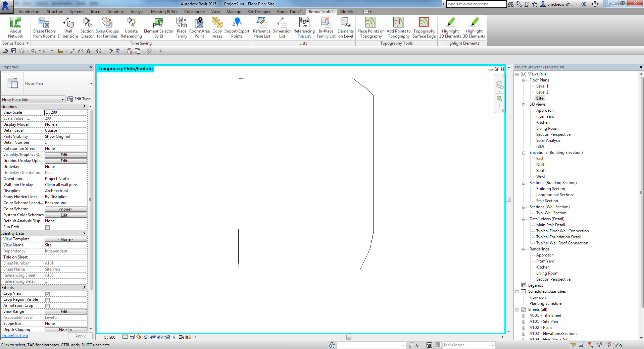Select Highlight 2D Elements
The image size is (644, 349).
(x=450, y=27)
